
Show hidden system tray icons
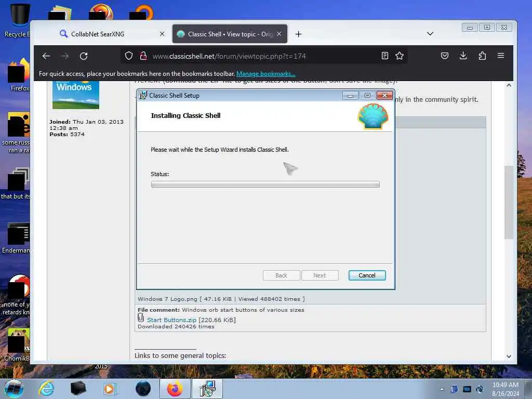pyautogui.click(x=442, y=389)
